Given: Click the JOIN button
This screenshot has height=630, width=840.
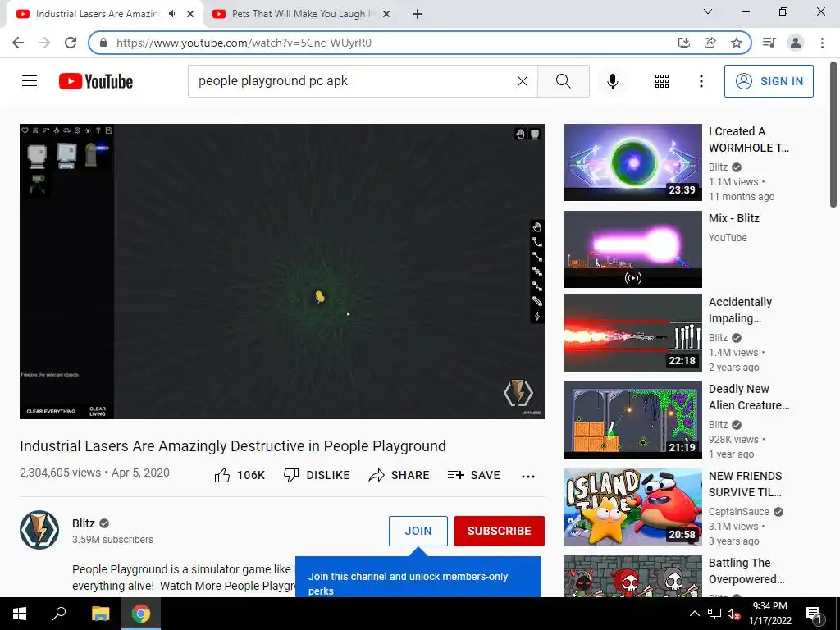Looking at the screenshot, I should pos(418,531).
